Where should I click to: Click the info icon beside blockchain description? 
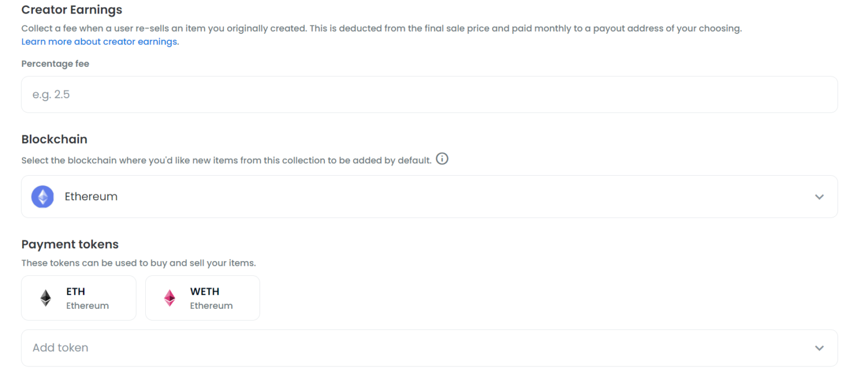(x=442, y=159)
